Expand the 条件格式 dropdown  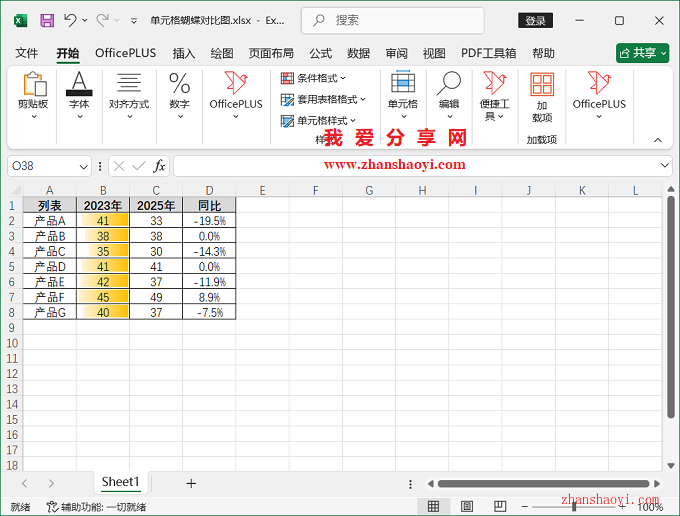click(314, 78)
